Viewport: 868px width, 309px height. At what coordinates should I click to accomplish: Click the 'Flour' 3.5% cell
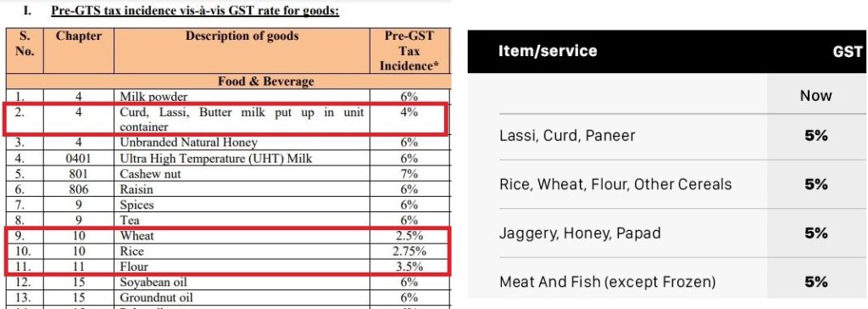409,267
